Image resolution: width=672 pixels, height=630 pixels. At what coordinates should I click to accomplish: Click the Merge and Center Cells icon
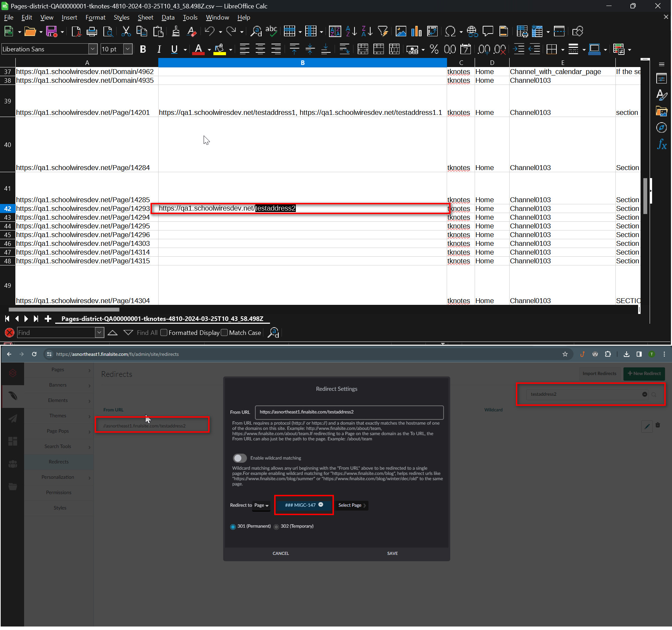point(363,49)
